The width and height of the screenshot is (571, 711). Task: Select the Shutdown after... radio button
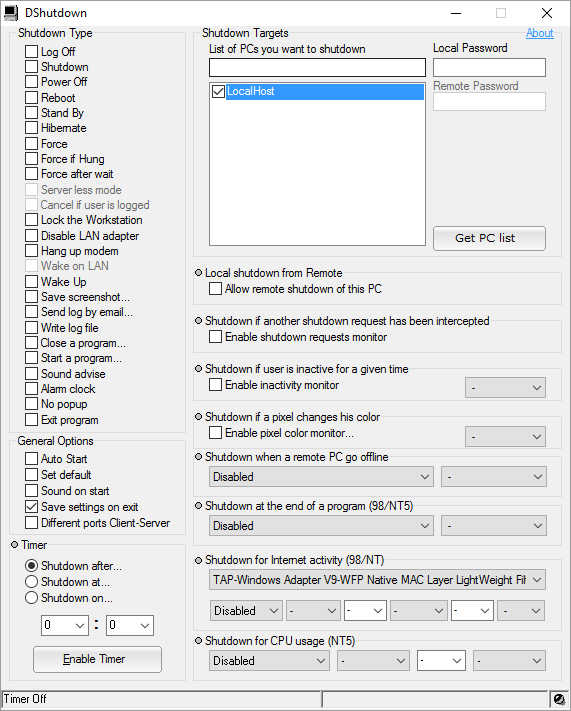tap(31, 566)
